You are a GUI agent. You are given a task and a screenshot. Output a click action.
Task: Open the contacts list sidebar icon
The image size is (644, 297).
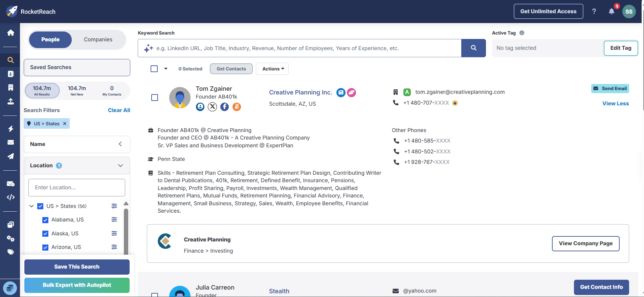coord(10,74)
